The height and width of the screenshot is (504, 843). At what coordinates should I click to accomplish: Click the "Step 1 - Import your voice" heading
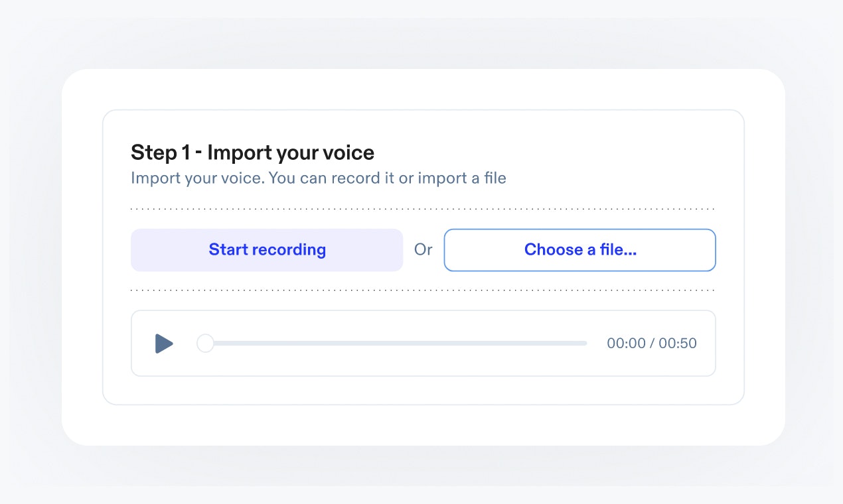(x=252, y=153)
